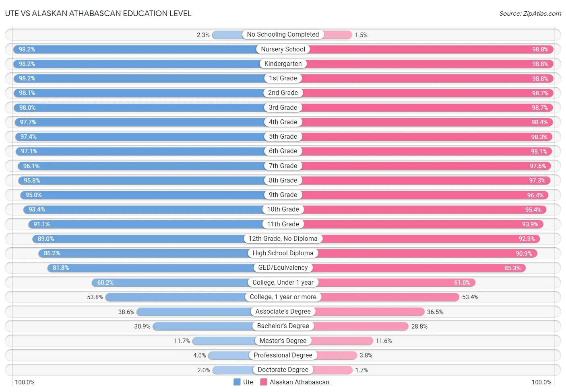Click the Nursery School category label

[283, 49]
